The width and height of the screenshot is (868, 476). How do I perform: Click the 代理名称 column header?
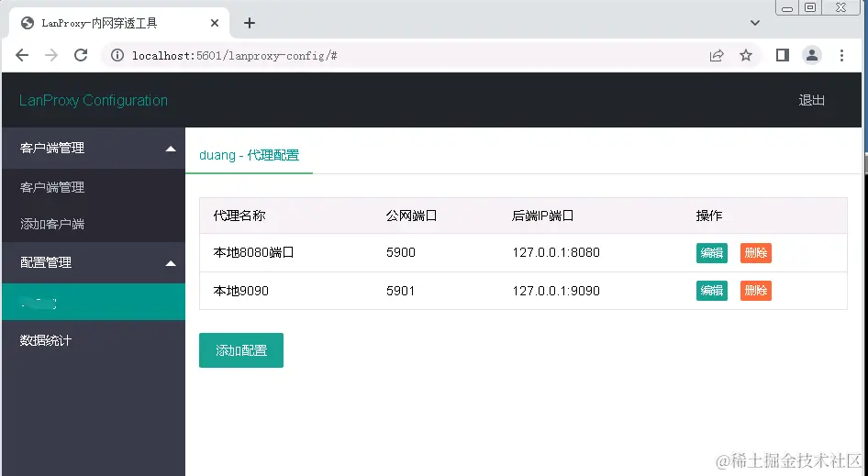pos(239,216)
